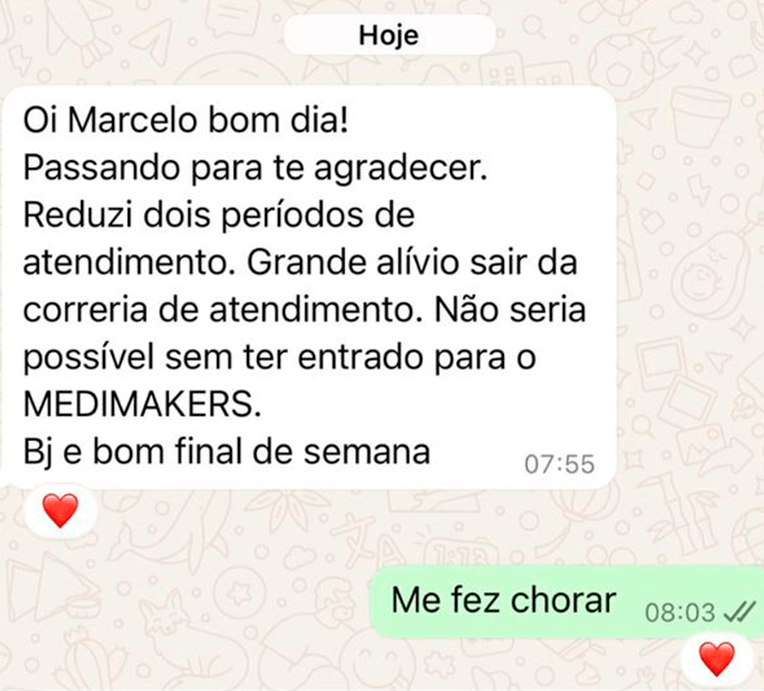
Task: Tap the 07:55 message timestamp
Action: click(559, 464)
